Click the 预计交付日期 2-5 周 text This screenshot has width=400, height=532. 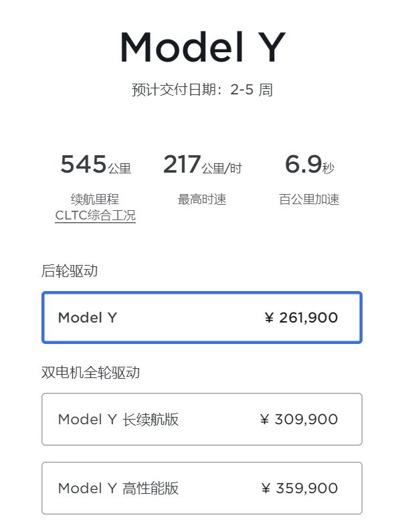pyautogui.click(x=202, y=90)
